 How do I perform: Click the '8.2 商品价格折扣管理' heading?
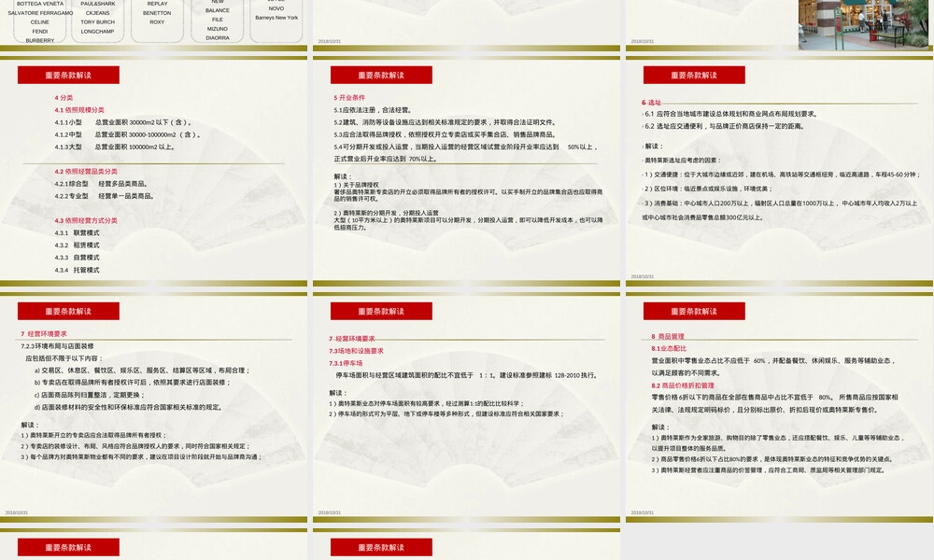pos(683,385)
